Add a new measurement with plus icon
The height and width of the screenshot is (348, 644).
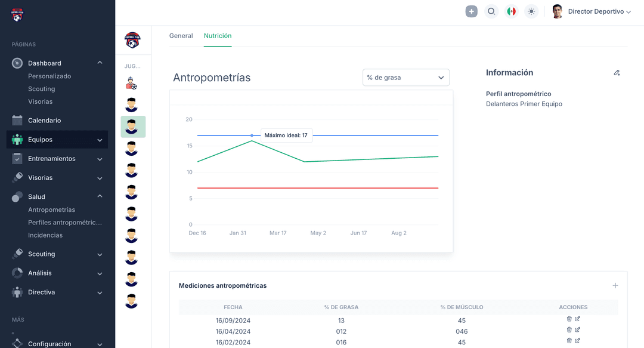pyautogui.click(x=615, y=285)
